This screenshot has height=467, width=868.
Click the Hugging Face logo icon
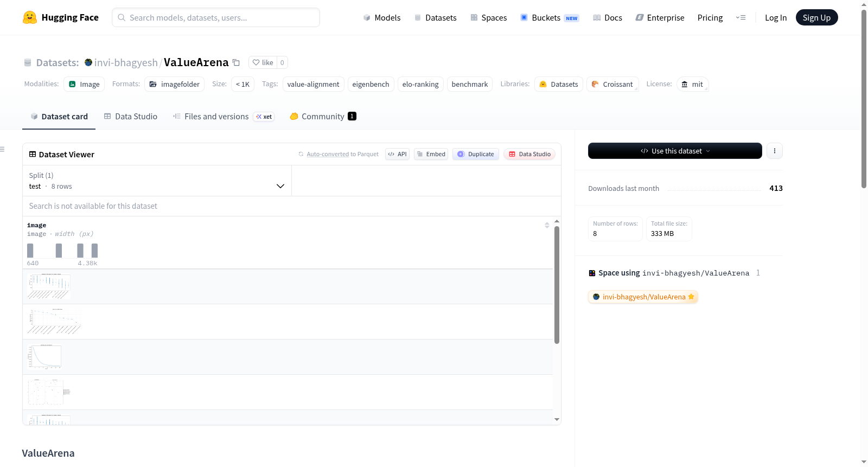(30, 17)
